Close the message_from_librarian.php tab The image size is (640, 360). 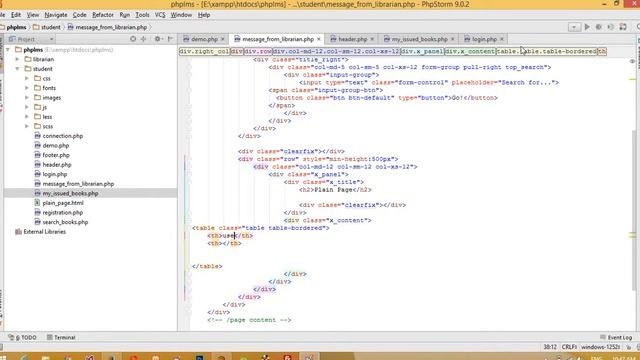[319, 39]
